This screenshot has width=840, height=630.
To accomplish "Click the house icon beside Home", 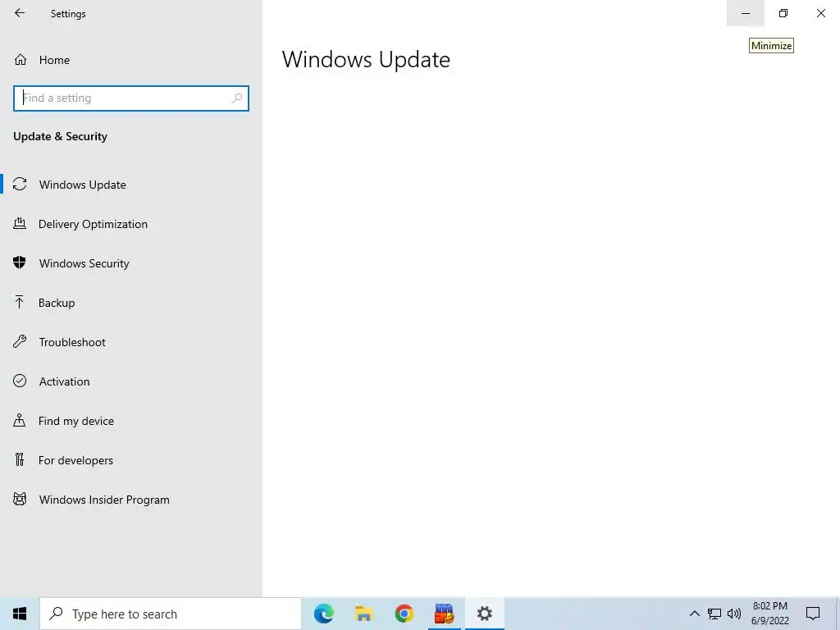I will point(21,59).
